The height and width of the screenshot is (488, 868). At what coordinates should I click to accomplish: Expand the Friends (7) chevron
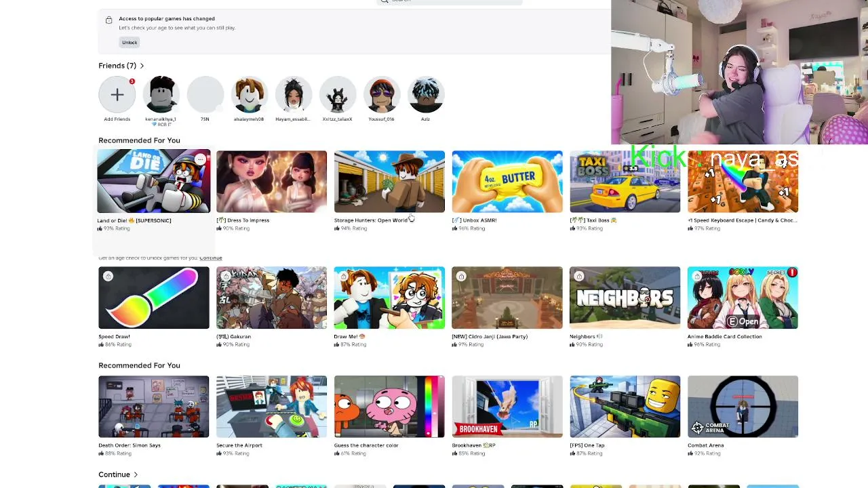142,66
